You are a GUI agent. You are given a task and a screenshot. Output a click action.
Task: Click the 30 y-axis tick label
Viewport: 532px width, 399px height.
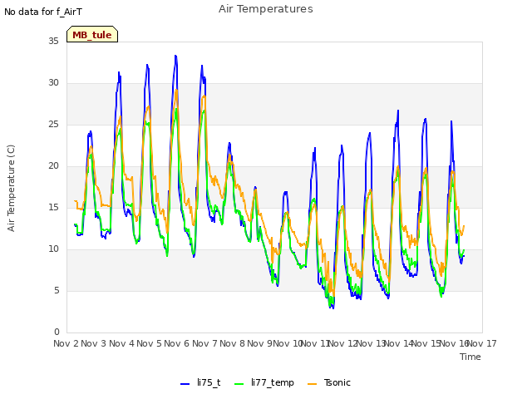(x=53, y=83)
